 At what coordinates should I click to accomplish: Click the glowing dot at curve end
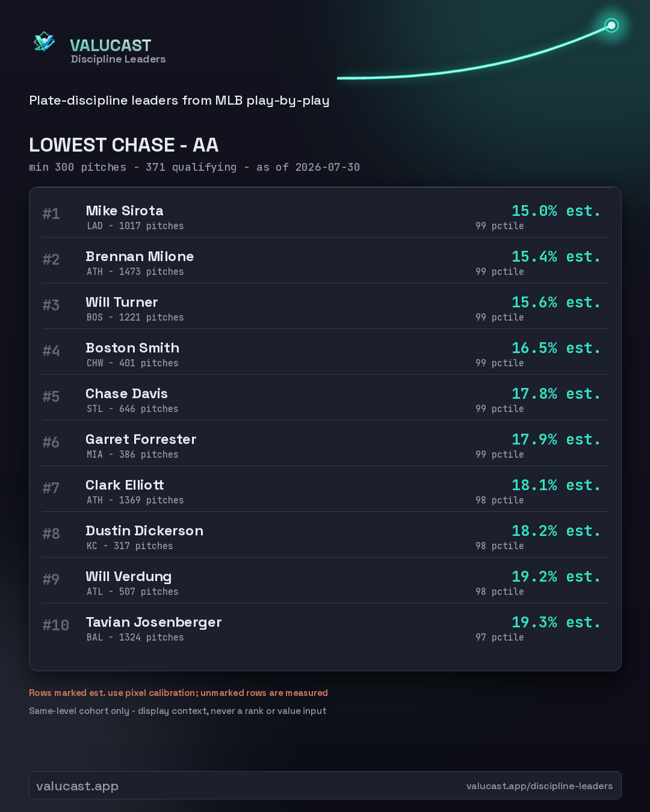point(611,25)
